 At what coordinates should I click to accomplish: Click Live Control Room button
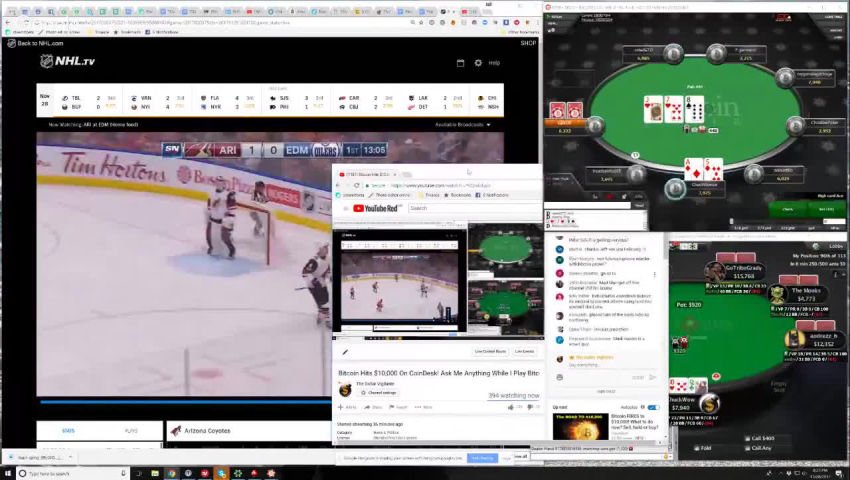490,352
